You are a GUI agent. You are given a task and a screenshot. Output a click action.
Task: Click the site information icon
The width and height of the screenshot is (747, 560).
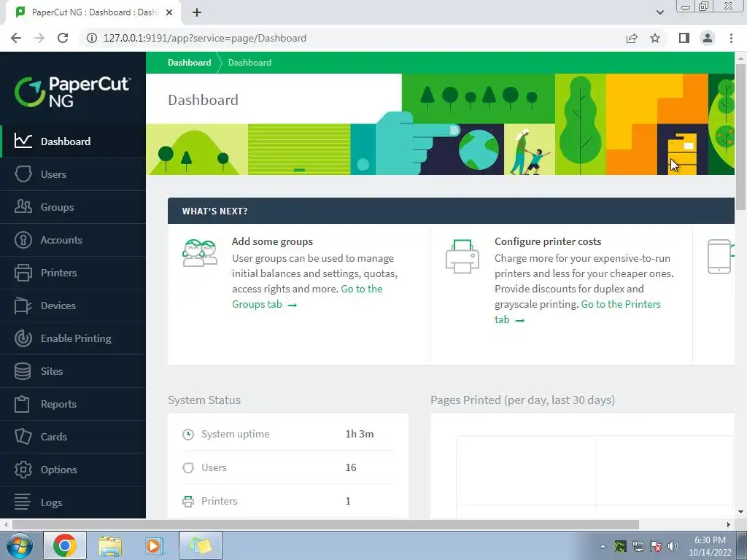pos(92,38)
